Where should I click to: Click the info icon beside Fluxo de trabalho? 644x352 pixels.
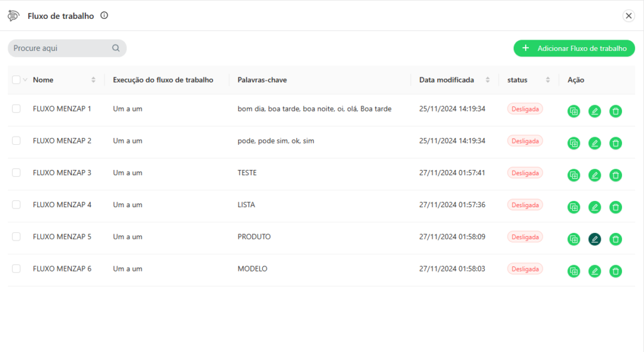(104, 16)
